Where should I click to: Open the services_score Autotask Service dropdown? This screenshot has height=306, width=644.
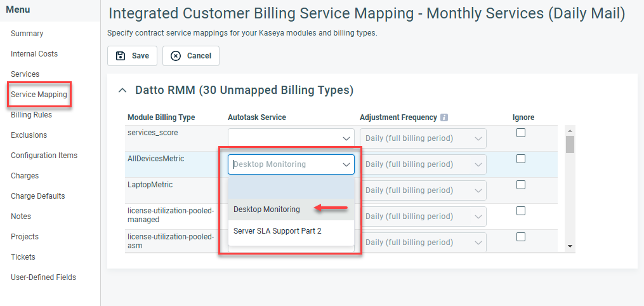point(291,138)
